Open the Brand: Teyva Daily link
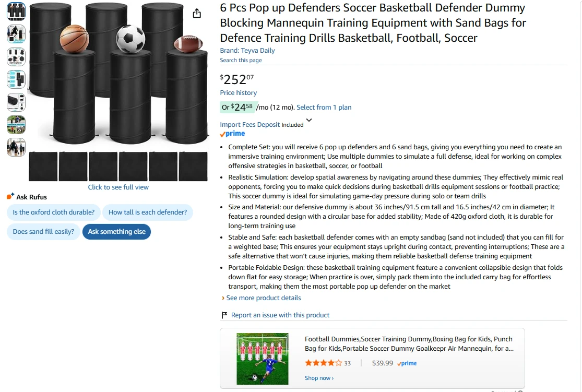The height and width of the screenshot is (392, 582). 247,51
